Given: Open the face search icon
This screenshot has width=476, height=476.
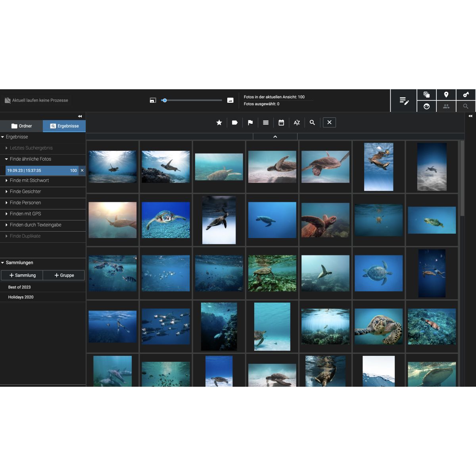Looking at the screenshot, I should tap(426, 106).
